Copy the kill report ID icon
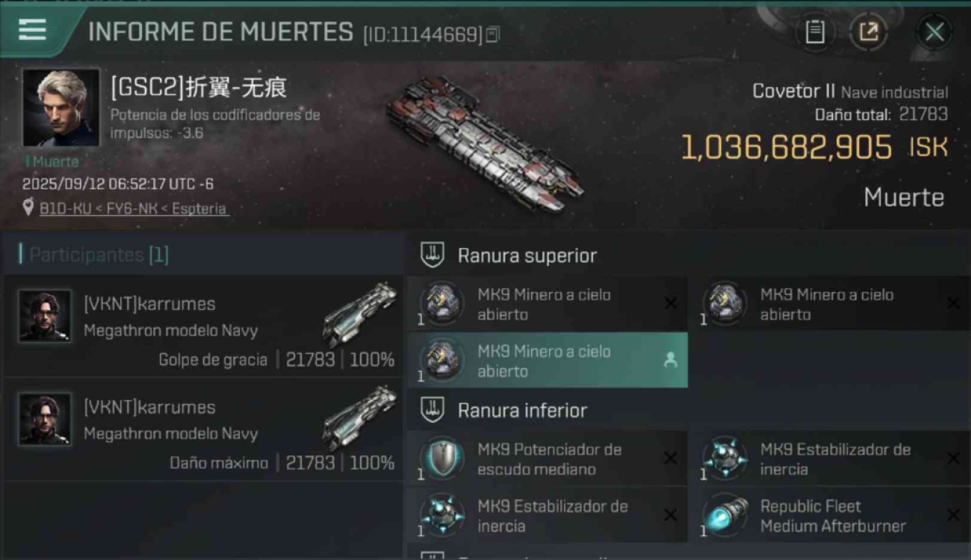Viewport: 971px width, 560px height. click(x=492, y=34)
